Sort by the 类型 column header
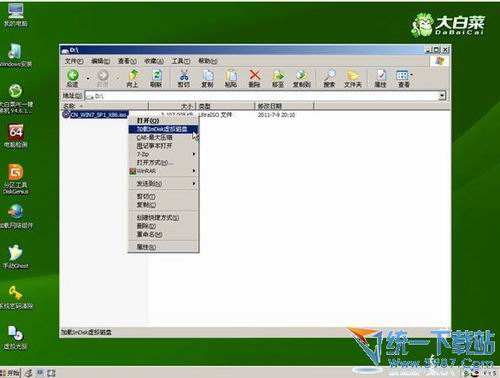The width and height of the screenshot is (500, 378). tap(225, 106)
